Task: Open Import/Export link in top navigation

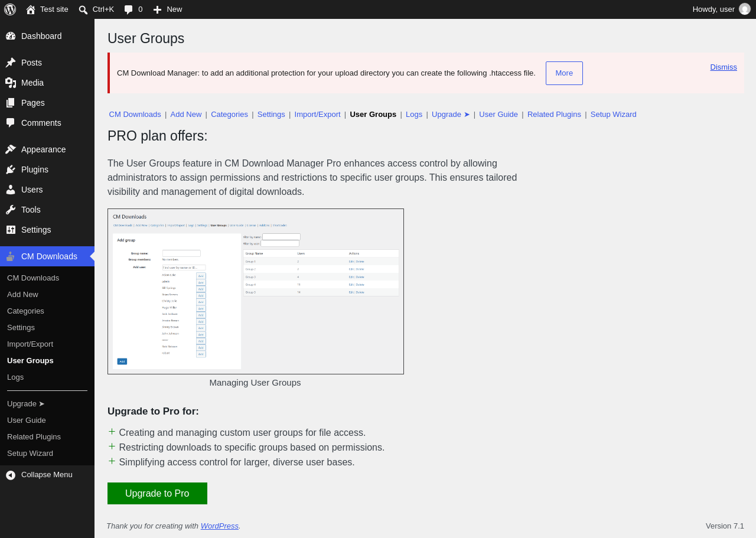Action: [x=317, y=115]
